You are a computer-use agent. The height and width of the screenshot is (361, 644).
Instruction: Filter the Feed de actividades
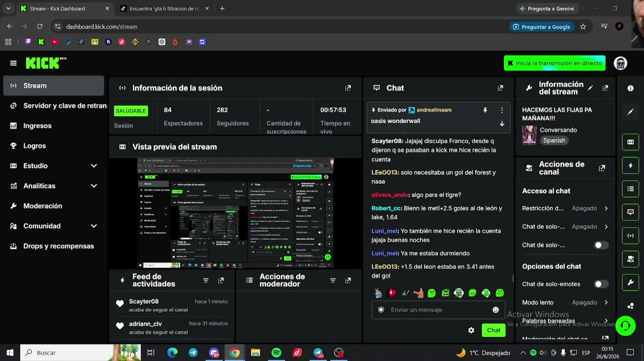[206, 280]
